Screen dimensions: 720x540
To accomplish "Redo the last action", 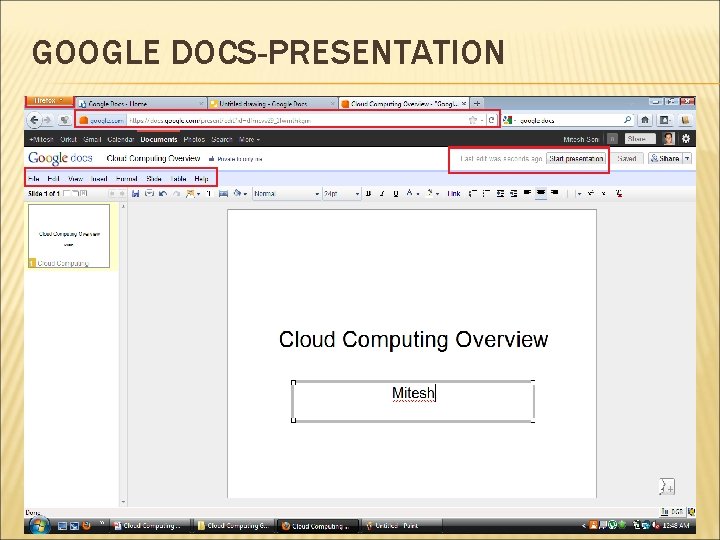I will pos(176,194).
